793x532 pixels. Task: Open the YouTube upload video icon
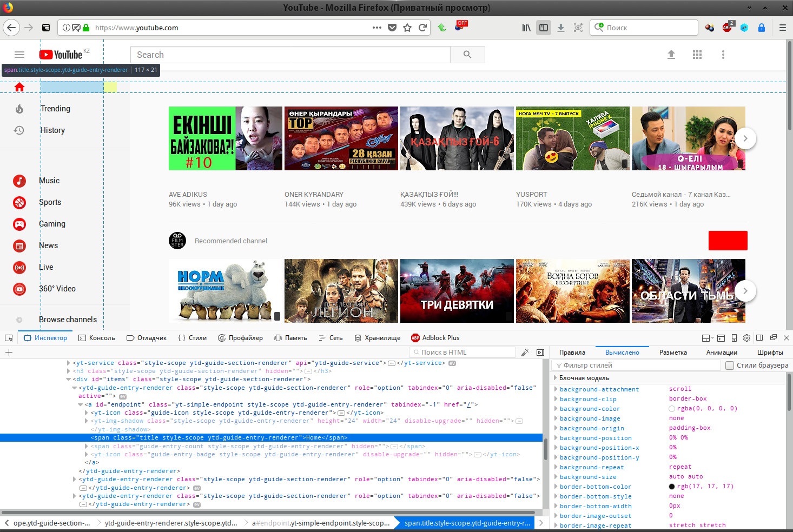tap(671, 55)
